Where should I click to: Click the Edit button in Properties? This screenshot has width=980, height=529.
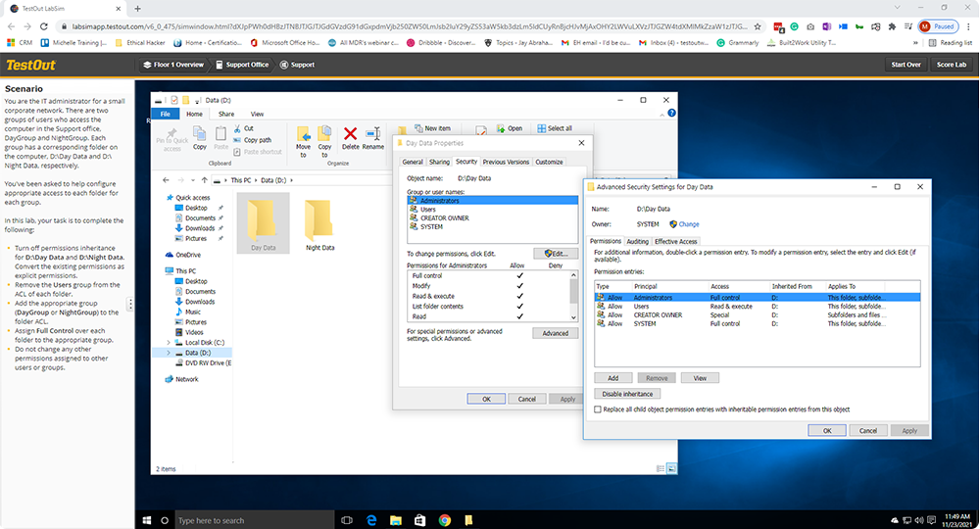pyautogui.click(x=556, y=254)
